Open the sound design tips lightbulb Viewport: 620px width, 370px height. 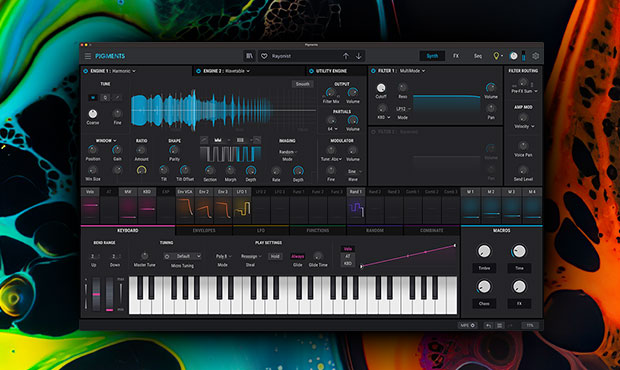(497, 56)
